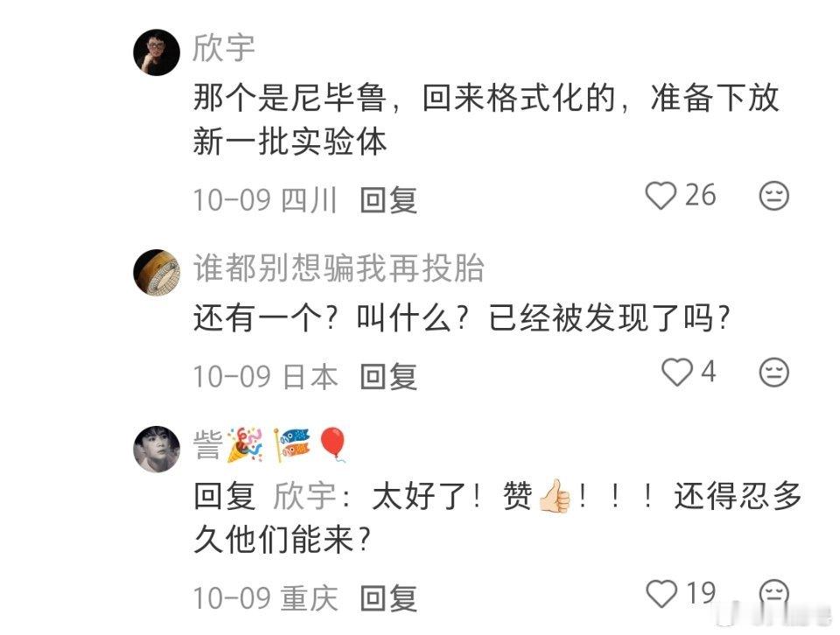Open mentioned user 欣宇 in the reply
This screenshot has height=635, width=840.
click(x=304, y=496)
